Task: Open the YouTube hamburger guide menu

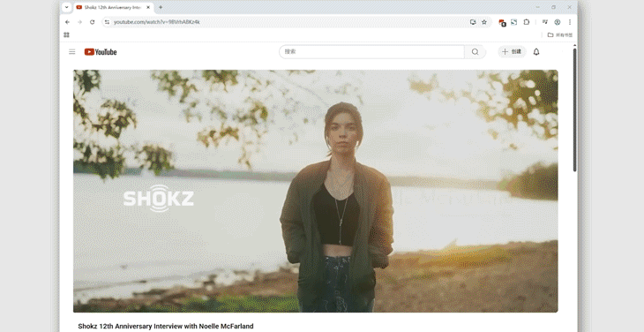Action: [x=71, y=52]
